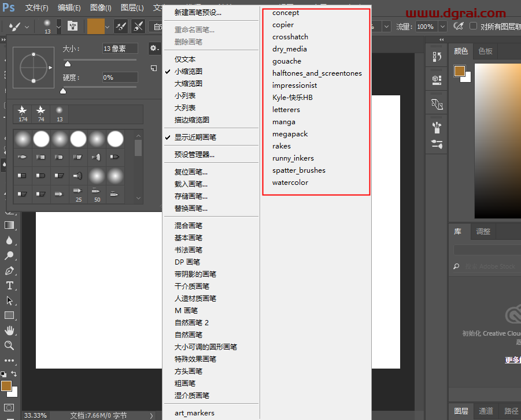Open the brush preset picker dropdown
The image size is (521, 420).
point(57,26)
